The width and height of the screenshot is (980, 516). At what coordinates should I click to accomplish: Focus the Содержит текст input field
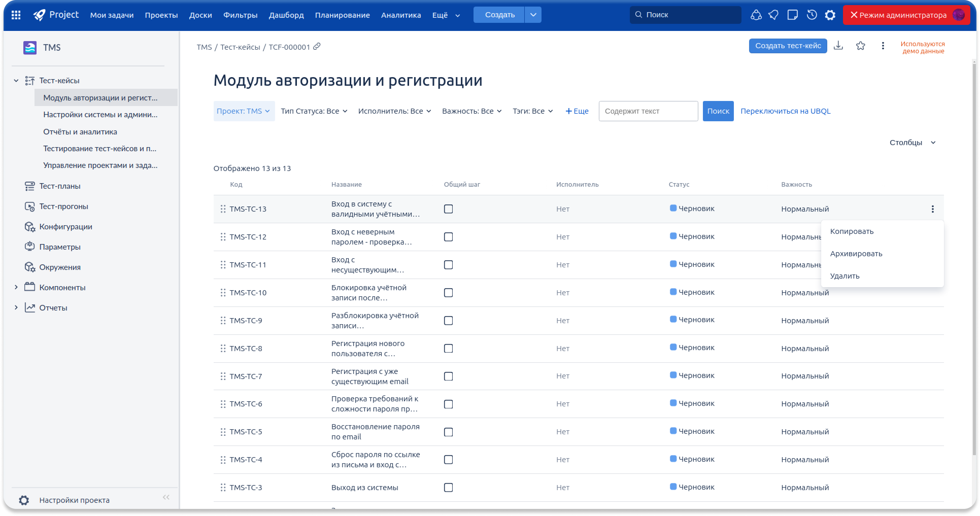pyautogui.click(x=648, y=111)
